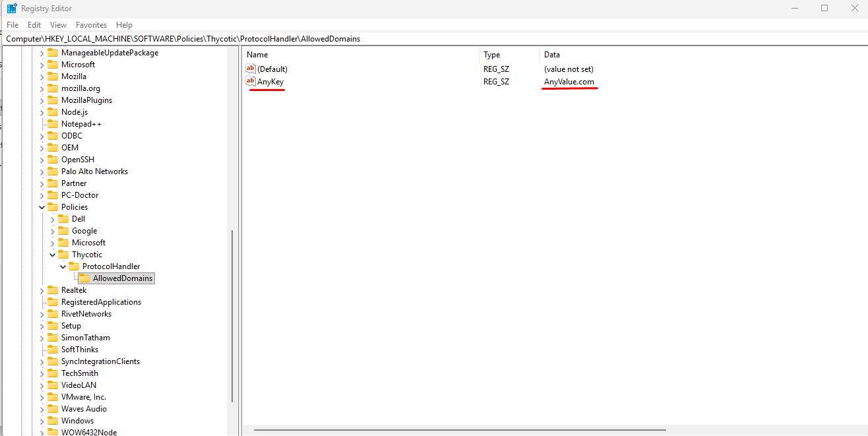Collapse the Policies tree node

click(x=42, y=207)
